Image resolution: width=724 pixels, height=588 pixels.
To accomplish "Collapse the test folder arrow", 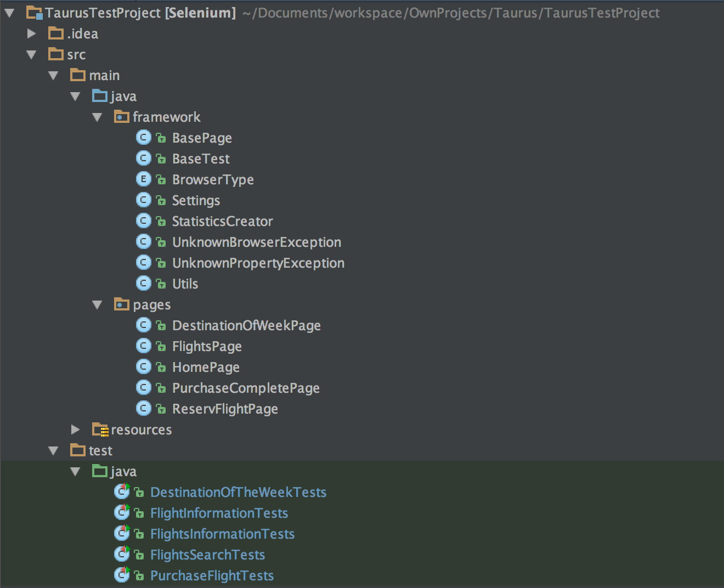I will coord(53,450).
